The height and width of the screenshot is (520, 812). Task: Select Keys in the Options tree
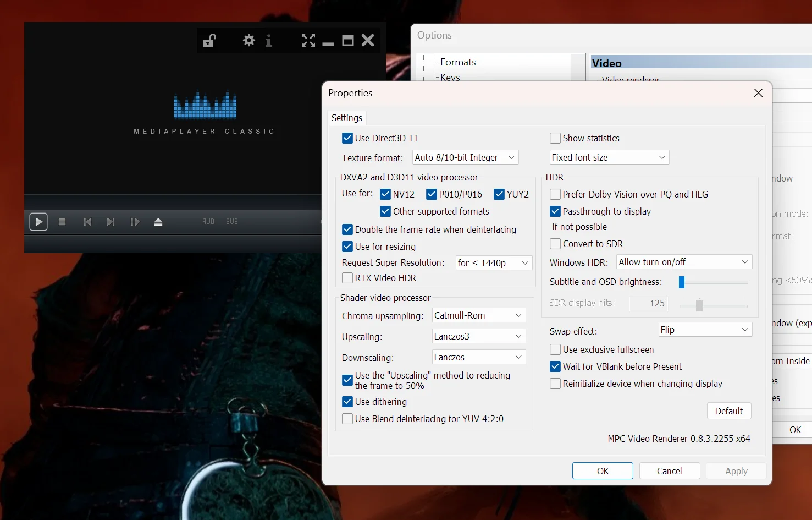pyautogui.click(x=450, y=78)
